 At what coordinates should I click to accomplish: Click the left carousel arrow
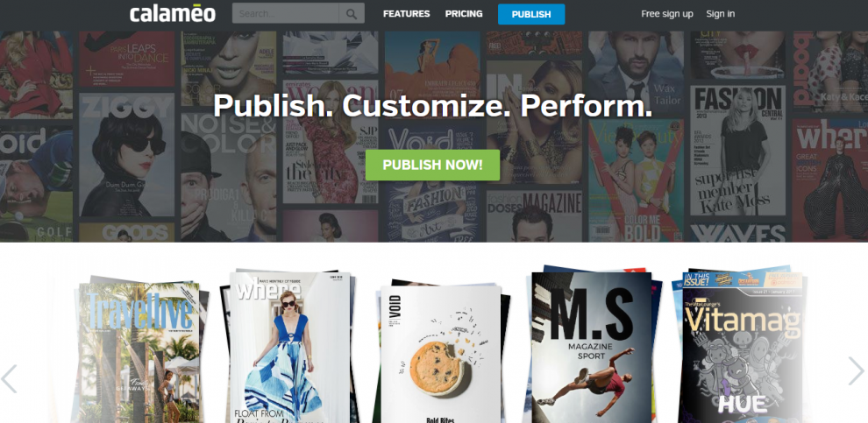pos(9,378)
